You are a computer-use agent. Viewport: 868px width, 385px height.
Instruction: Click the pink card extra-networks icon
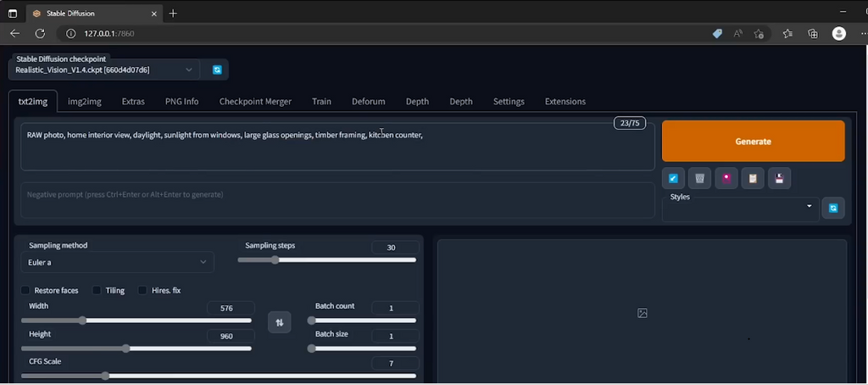726,178
